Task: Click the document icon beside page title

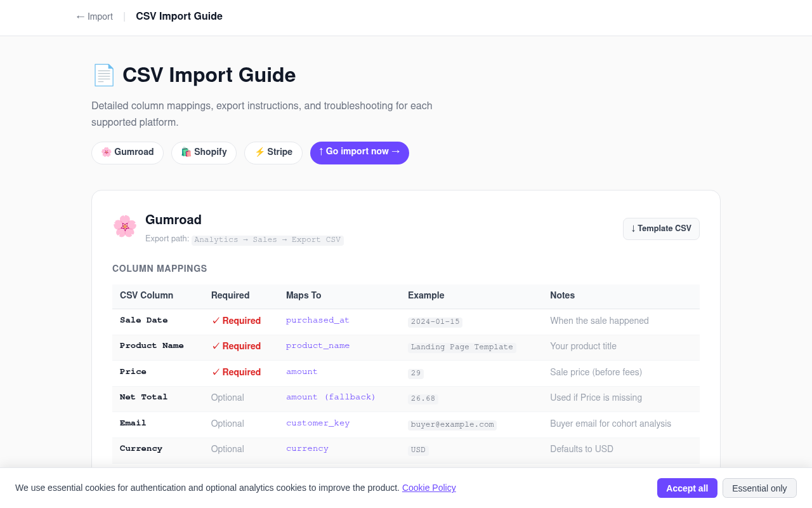Action: click(x=103, y=75)
